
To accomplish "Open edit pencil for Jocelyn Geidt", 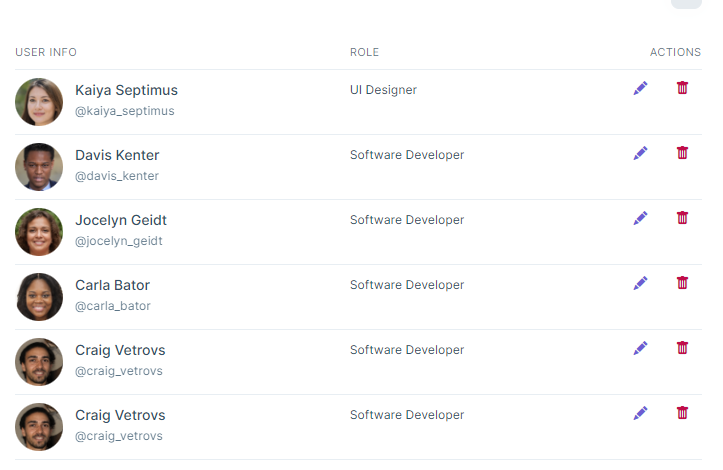I will [640, 218].
